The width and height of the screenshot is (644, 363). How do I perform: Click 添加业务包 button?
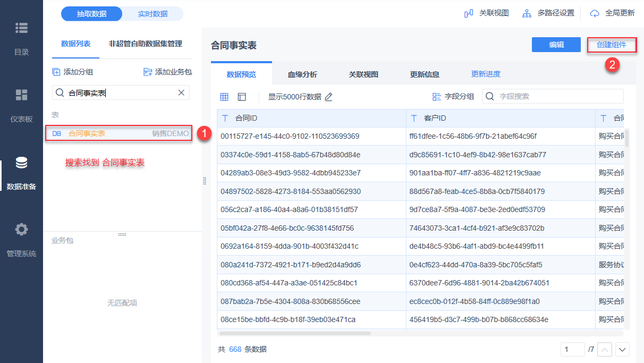pos(167,72)
